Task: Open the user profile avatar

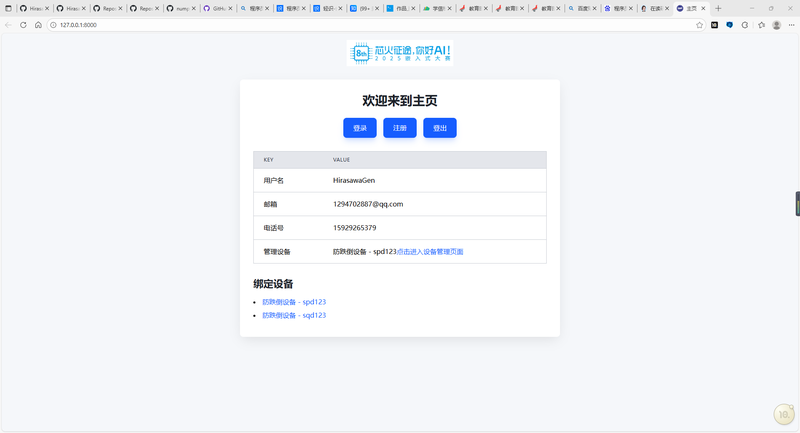Action: click(x=777, y=25)
